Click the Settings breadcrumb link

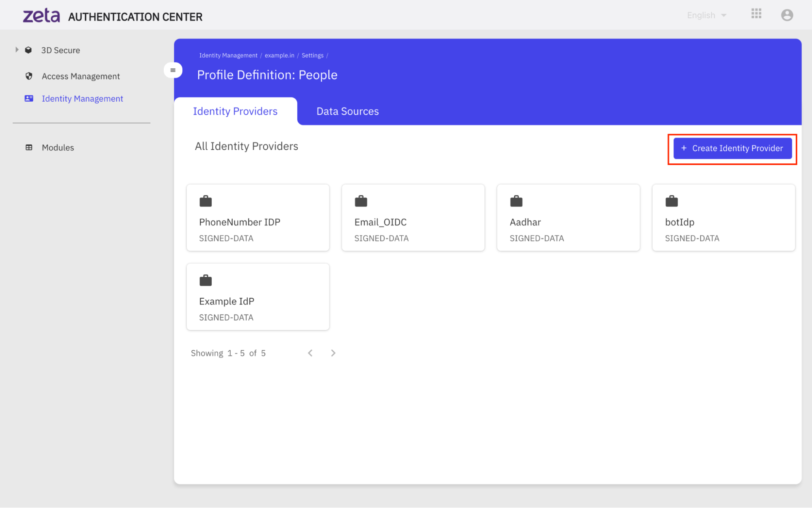(312, 56)
